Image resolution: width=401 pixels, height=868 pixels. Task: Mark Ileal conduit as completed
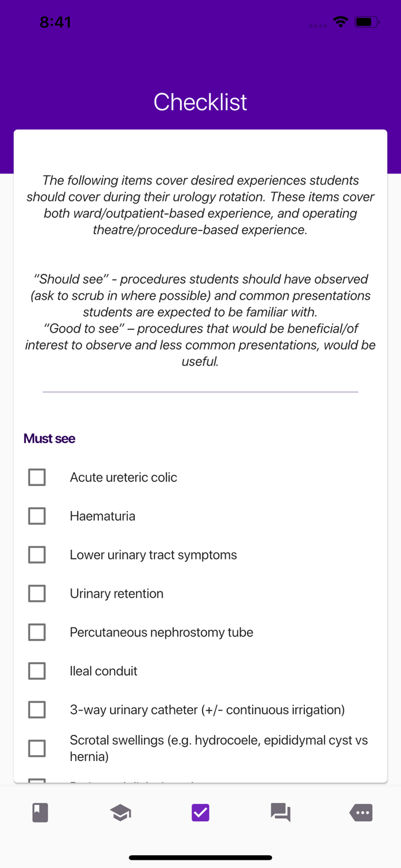[36, 671]
